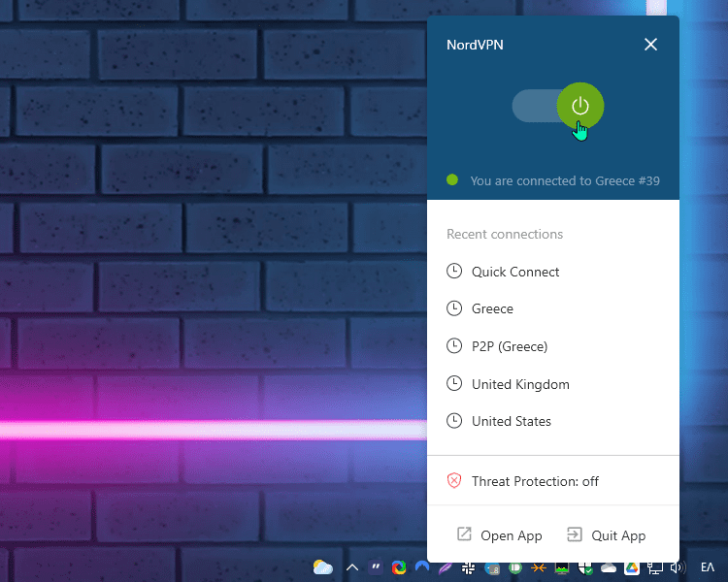Click the clock icon beside P2P (Greece)

[454, 345]
